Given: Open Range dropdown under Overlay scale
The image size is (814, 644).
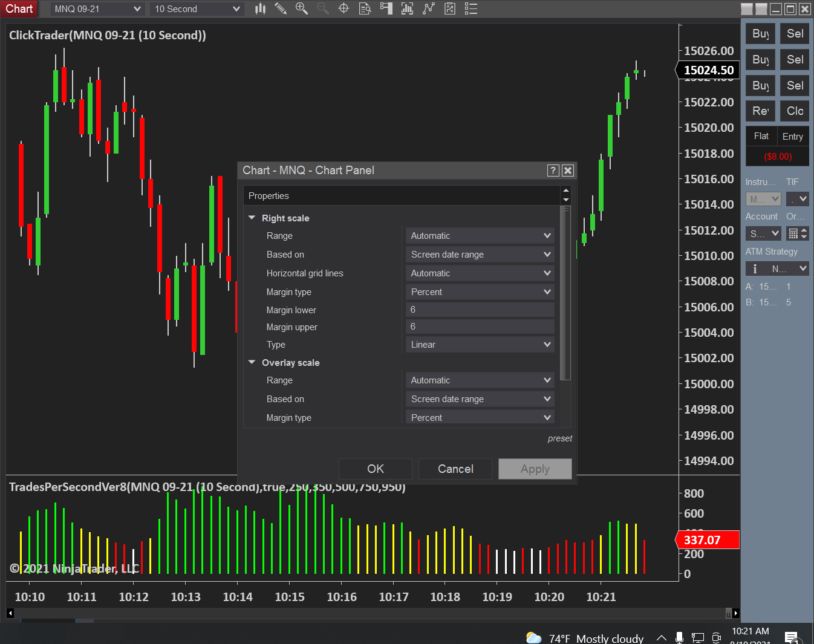Looking at the screenshot, I should pyautogui.click(x=480, y=380).
